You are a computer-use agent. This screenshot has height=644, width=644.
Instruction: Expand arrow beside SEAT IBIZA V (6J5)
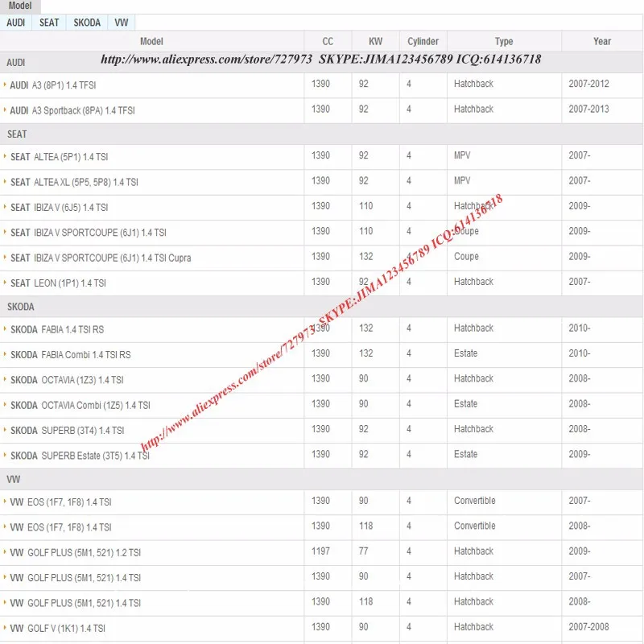coord(5,207)
